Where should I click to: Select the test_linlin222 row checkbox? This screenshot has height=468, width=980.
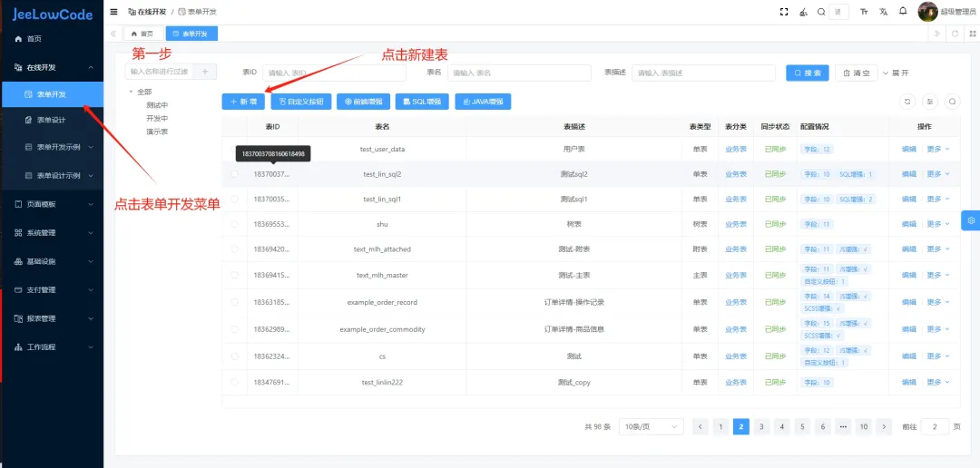pyautogui.click(x=234, y=382)
